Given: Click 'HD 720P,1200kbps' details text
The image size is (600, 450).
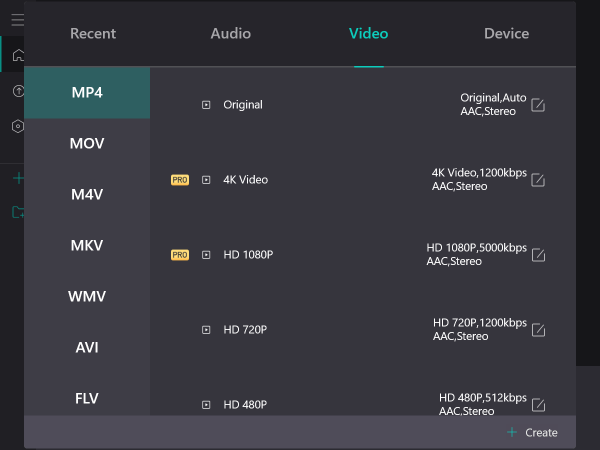Looking at the screenshot, I should point(480,323).
